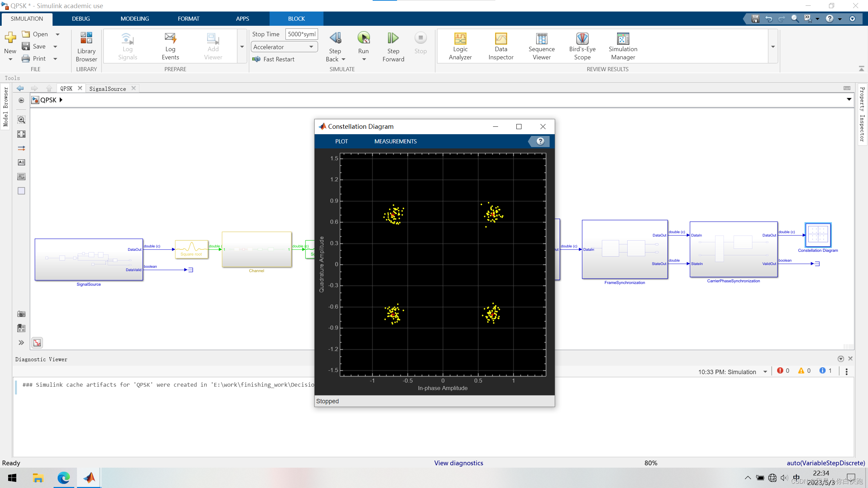Viewport: 868px width, 488px height.
Task: Open the Logic Analyzer
Action: tap(460, 47)
